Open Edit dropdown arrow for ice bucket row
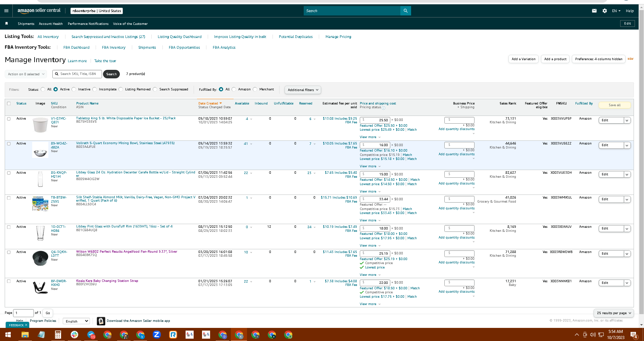The height and width of the screenshot is (341, 644). pos(627,120)
